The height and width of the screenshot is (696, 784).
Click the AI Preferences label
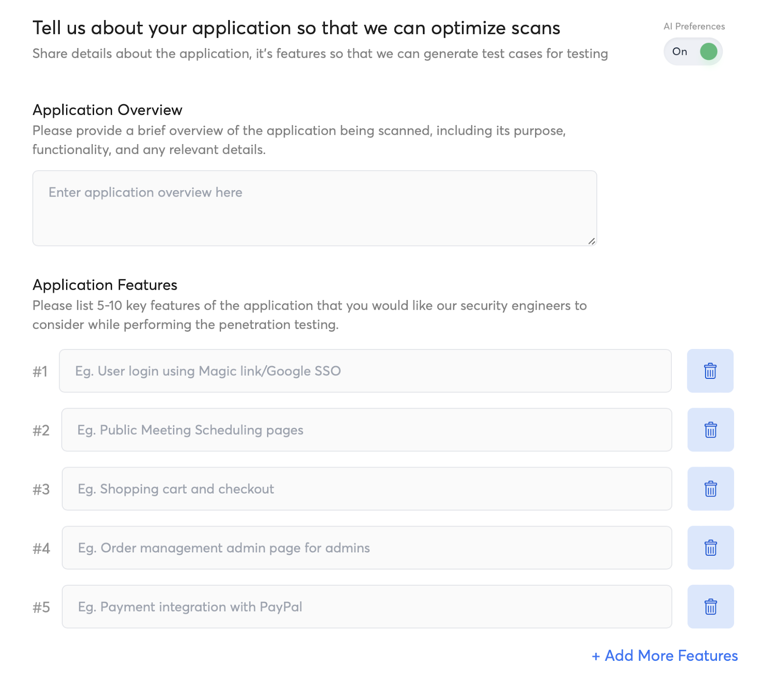(694, 26)
